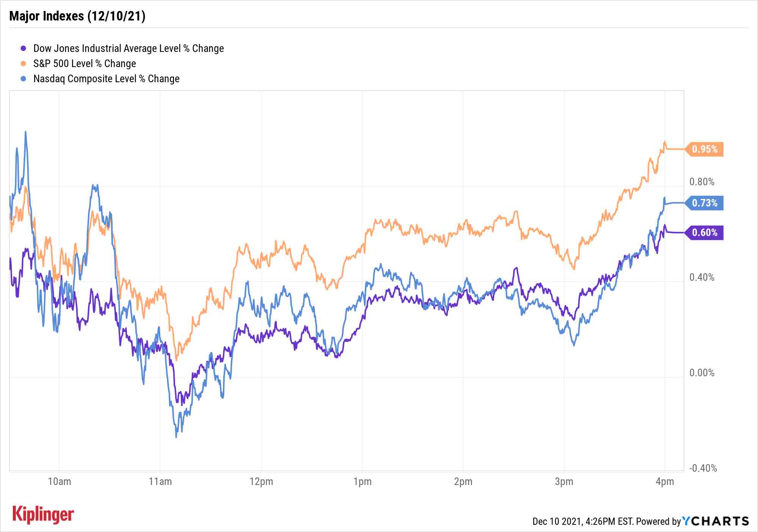Click the Kiplinger logo

43,515
